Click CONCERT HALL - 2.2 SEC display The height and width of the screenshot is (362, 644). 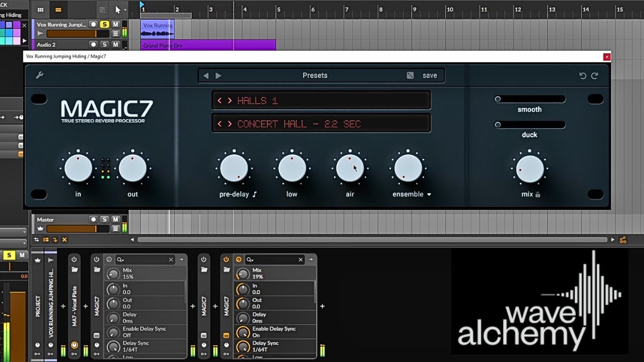299,124
